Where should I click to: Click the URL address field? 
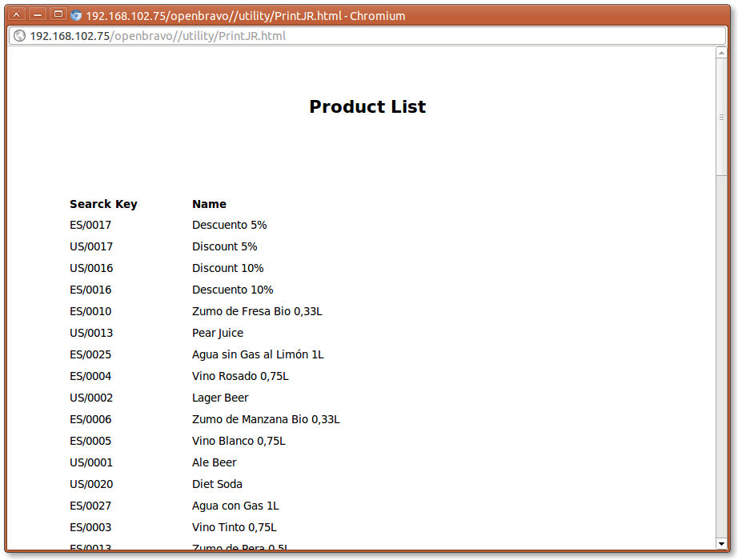[368, 36]
